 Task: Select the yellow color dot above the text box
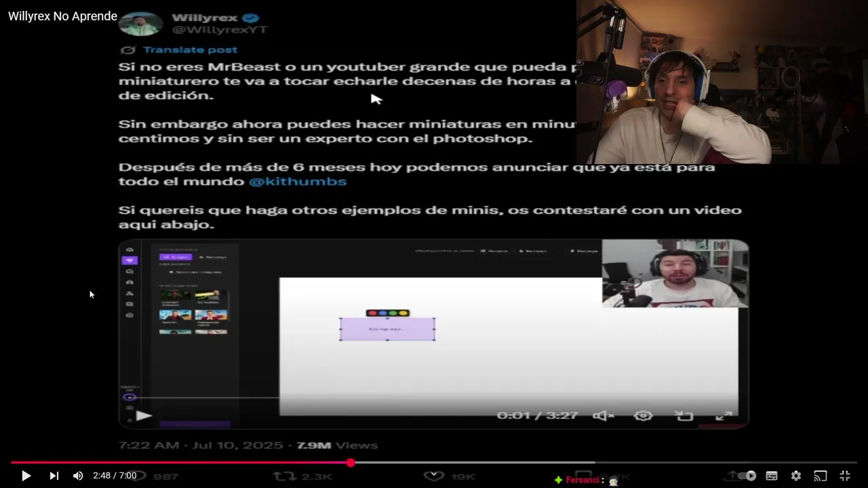coord(403,313)
